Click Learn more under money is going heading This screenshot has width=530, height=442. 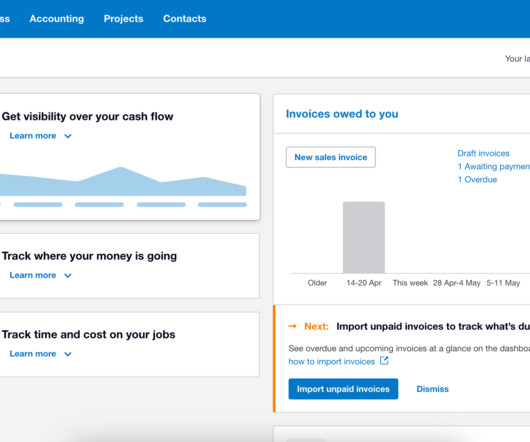33,275
